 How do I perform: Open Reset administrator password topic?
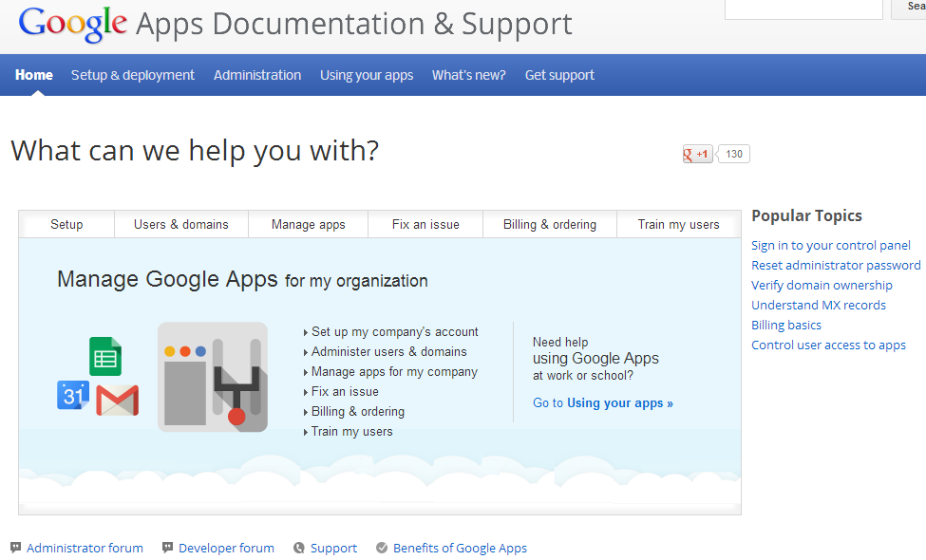pos(836,266)
